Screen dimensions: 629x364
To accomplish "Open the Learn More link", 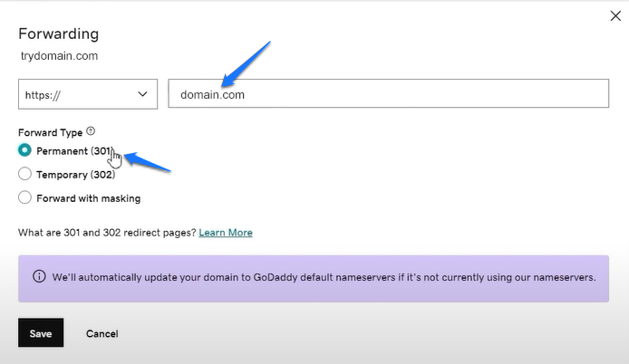I will [226, 233].
